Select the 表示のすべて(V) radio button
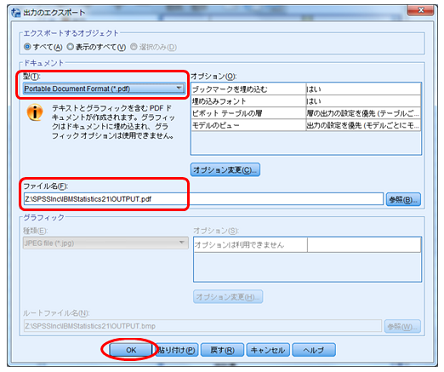This screenshot has width=444, height=372. pos(70,47)
